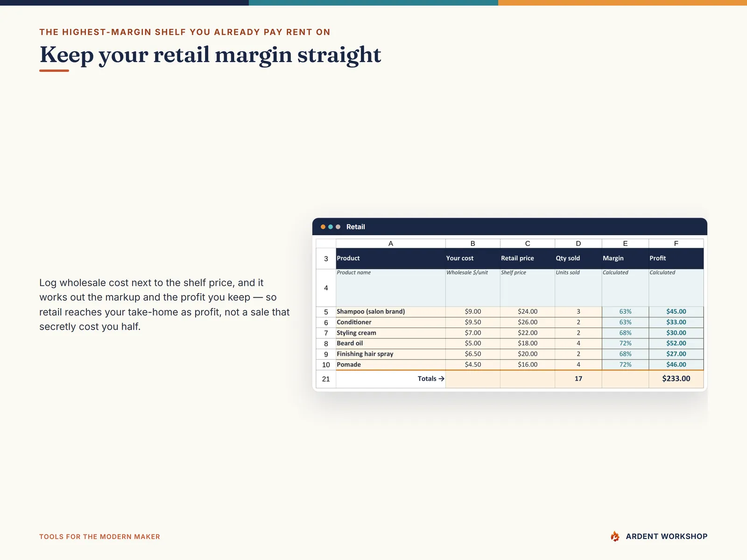Click the Totals arrow label cell
Image resolution: width=747 pixels, height=560 pixels.
click(x=391, y=379)
